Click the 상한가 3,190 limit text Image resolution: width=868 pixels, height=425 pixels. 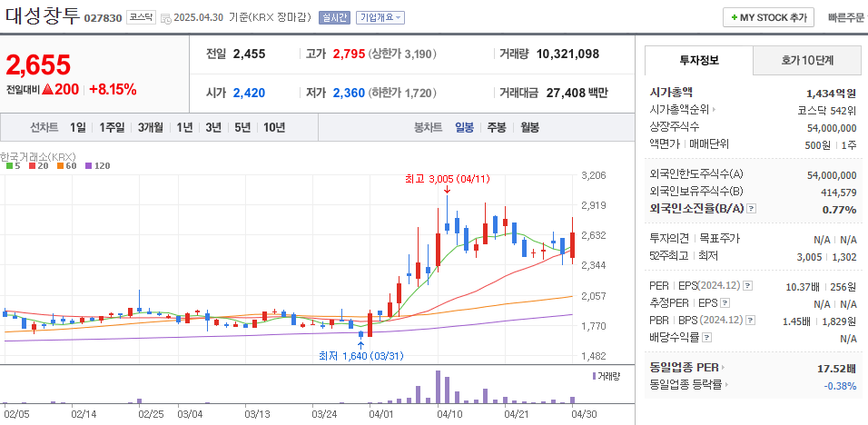(402, 54)
